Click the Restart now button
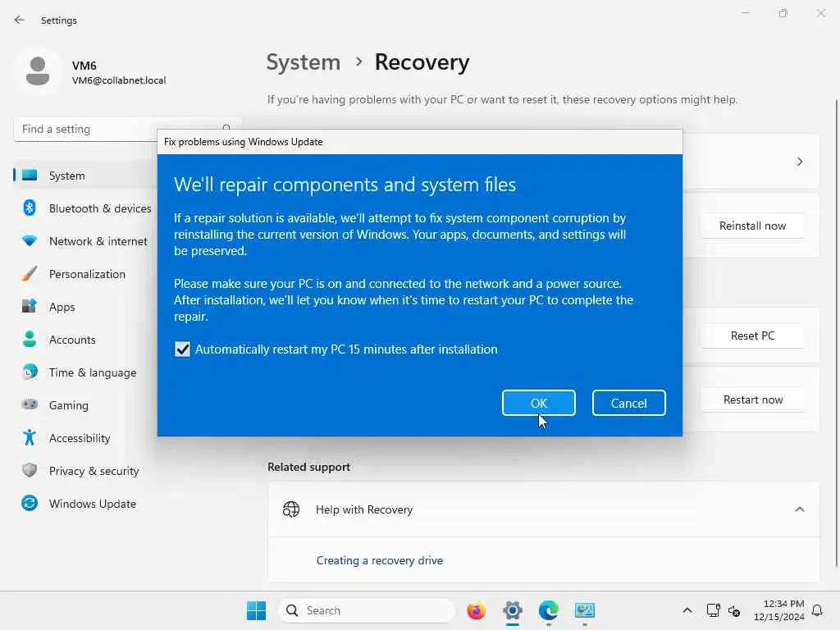 [x=752, y=399]
